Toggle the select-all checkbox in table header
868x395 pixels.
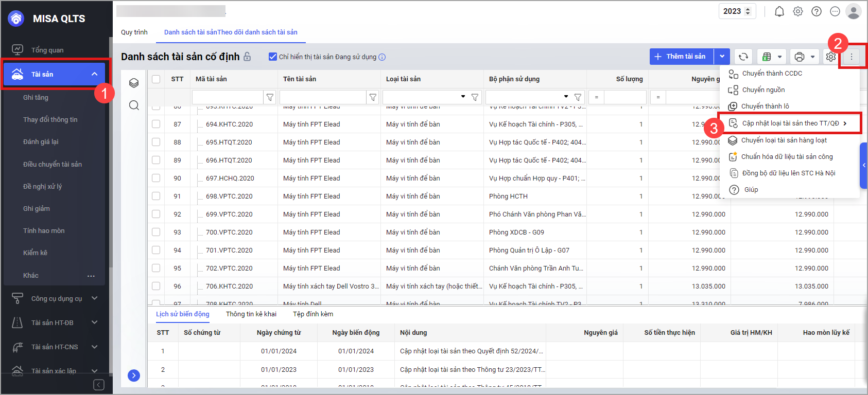pos(156,79)
